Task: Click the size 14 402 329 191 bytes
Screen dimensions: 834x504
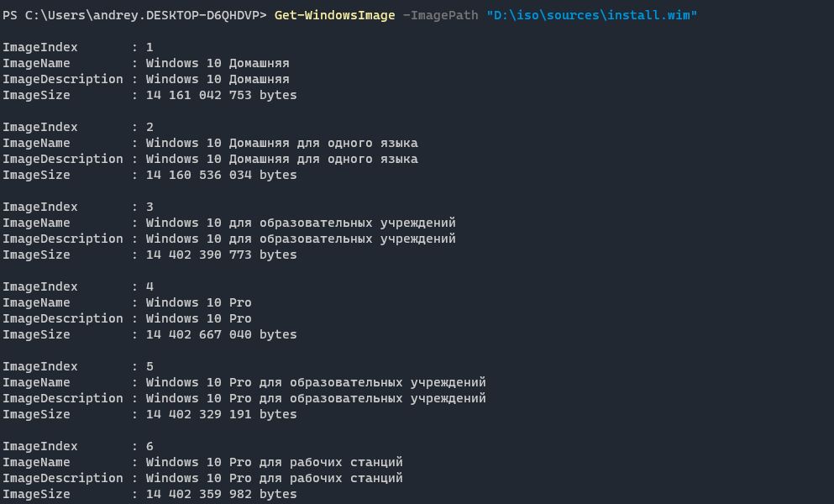Action: tap(221, 414)
